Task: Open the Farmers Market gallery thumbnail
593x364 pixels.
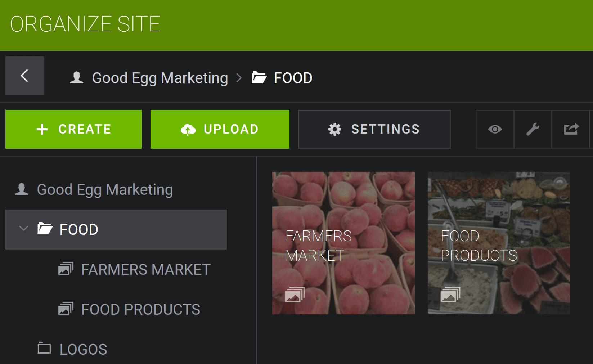Action: tap(343, 242)
